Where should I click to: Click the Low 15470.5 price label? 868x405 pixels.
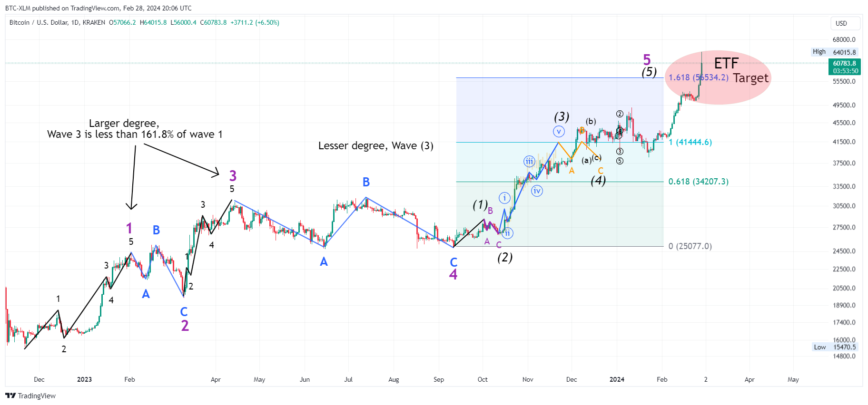coord(835,347)
